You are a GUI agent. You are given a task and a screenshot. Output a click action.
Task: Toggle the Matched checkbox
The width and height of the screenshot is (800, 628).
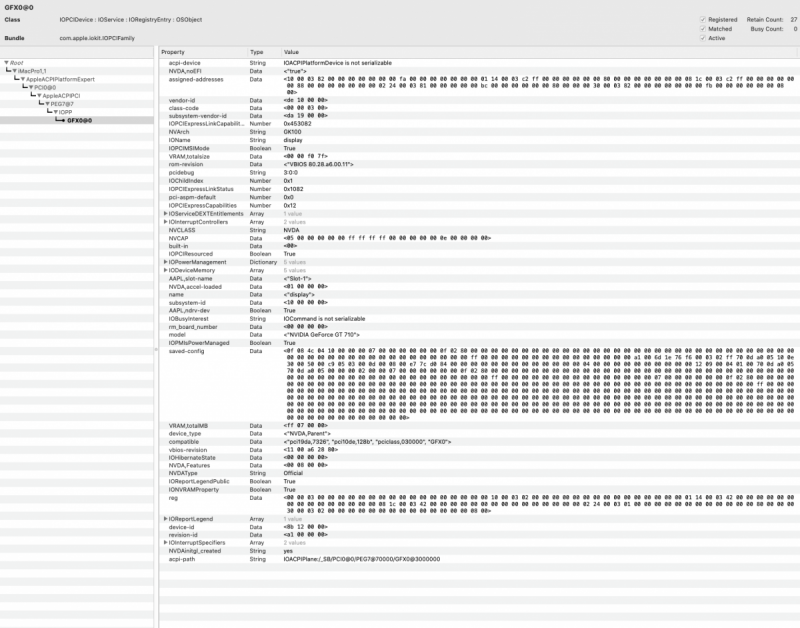click(x=703, y=29)
